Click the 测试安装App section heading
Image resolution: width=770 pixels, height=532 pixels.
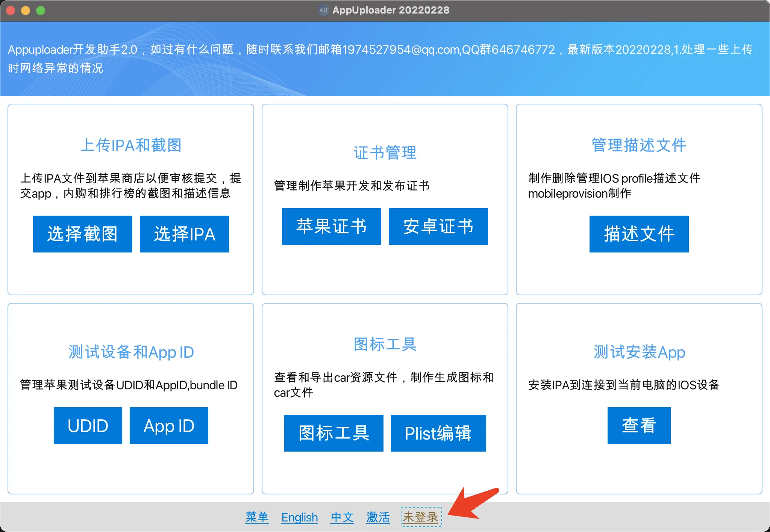[x=639, y=352]
